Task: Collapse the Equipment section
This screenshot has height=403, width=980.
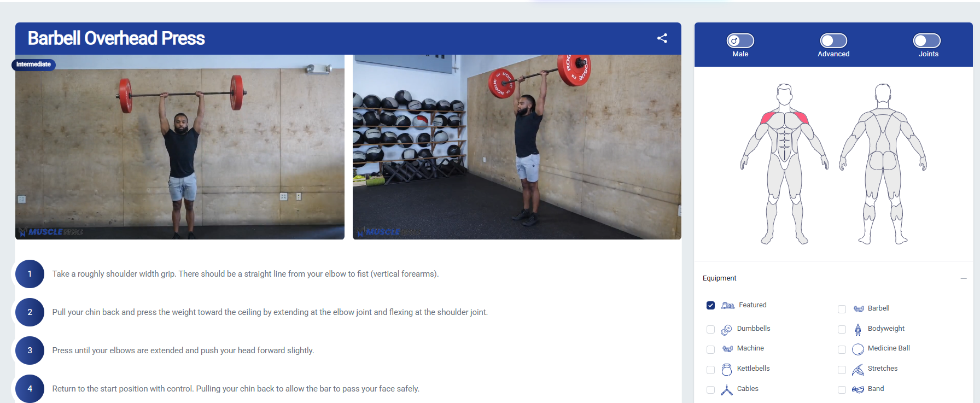Action: pos(964,278)
